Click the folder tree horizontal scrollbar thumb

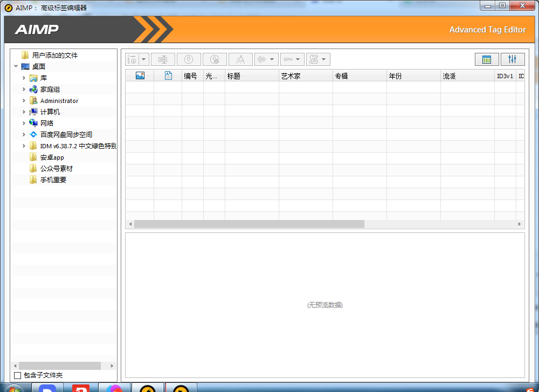pos(60,366)
